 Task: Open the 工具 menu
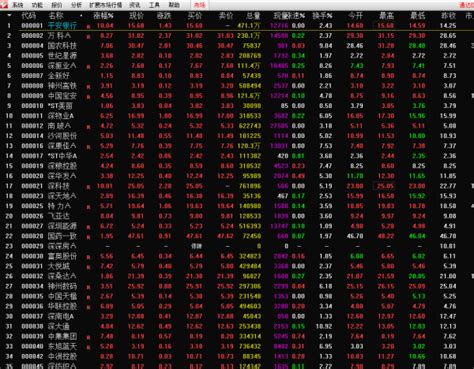click(154, 5)
